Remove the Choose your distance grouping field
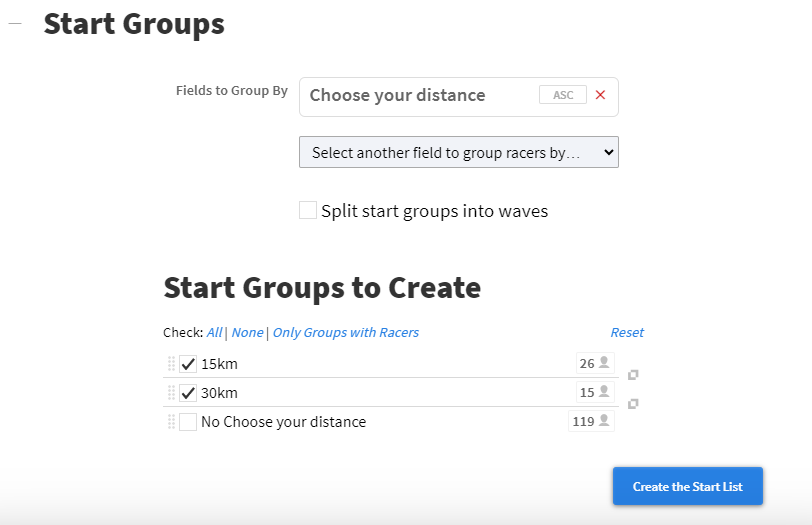Viewport: 812px width, 525px height. (x=600, y=95)
